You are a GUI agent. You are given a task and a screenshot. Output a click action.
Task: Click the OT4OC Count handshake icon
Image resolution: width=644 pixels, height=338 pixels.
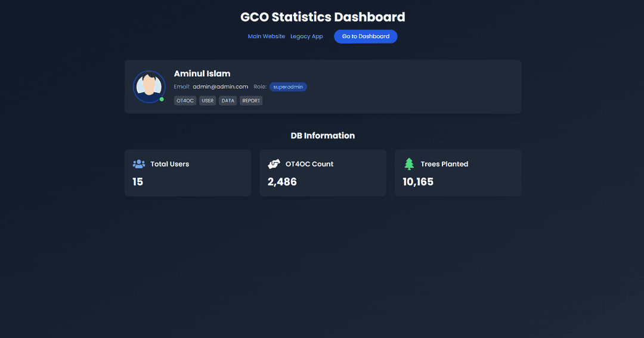[x=274, y=164]
